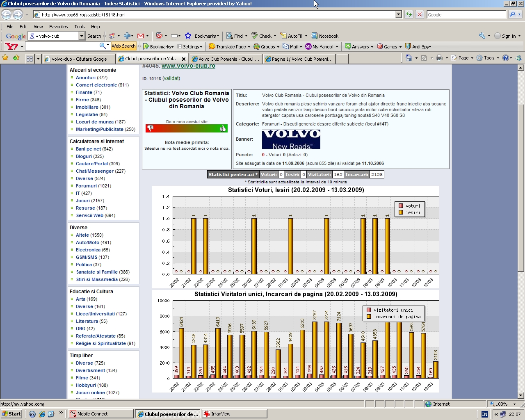Open the www.volvo-club.ro link
525x420 pixels.
[188, 66]
